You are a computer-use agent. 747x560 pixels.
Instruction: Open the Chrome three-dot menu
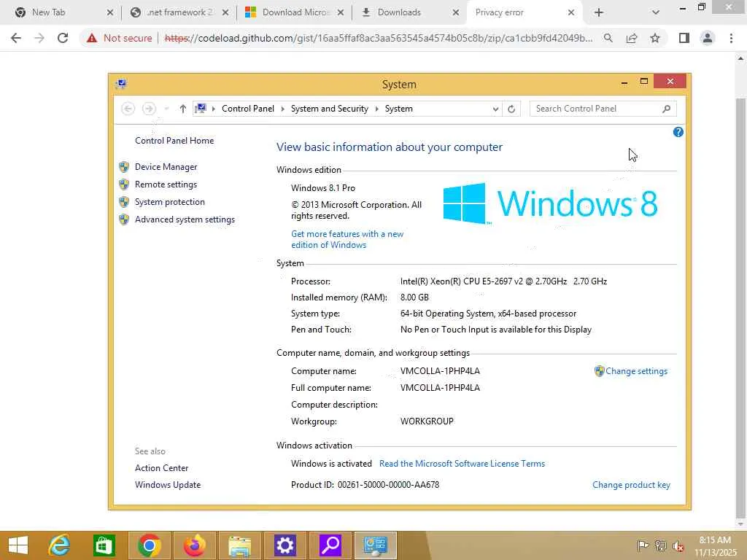coord(731,38)
